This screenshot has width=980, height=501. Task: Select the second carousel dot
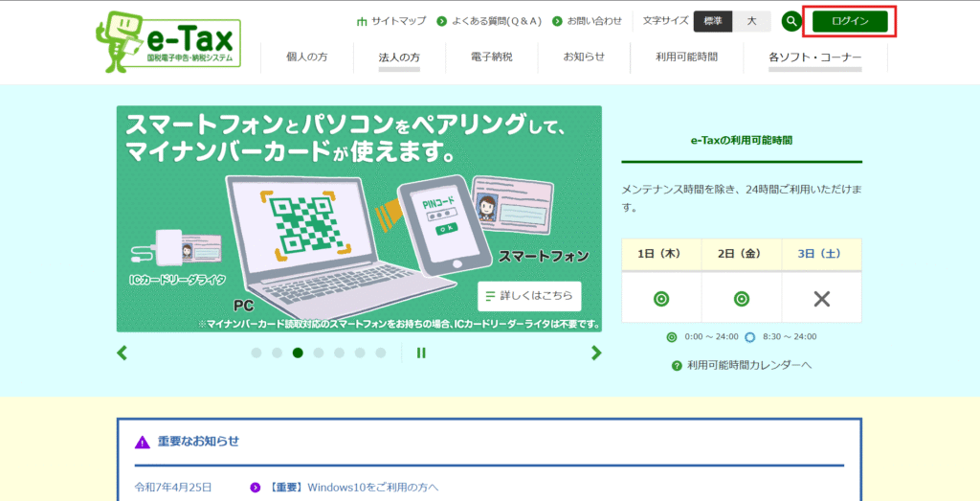[277, 353]
